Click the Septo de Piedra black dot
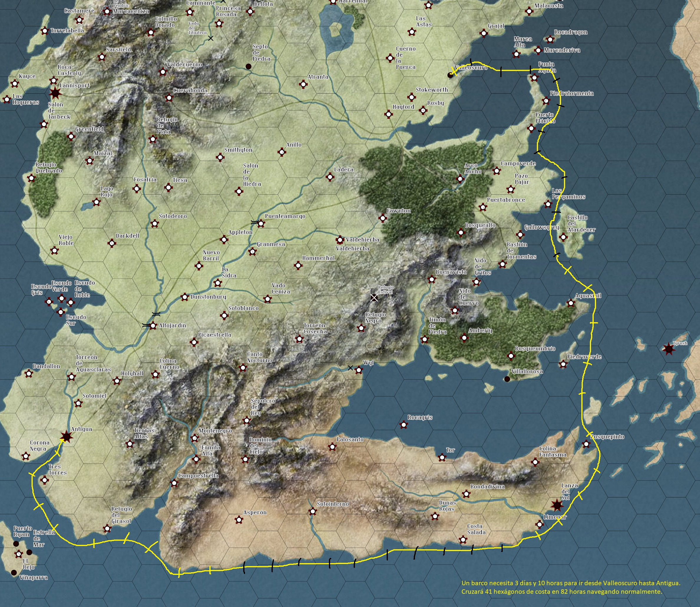Viewport: 700px width, 607px height. (x=248, y=66)
